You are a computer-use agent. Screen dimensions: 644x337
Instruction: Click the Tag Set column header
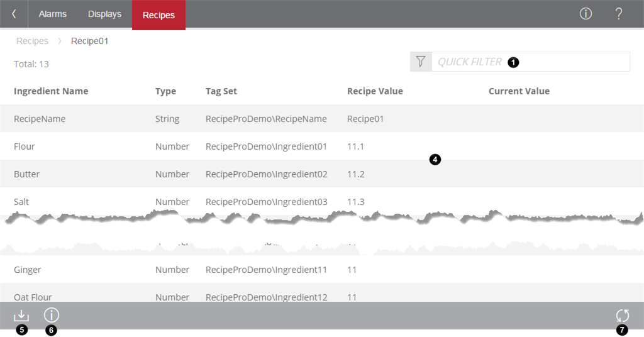221,91
